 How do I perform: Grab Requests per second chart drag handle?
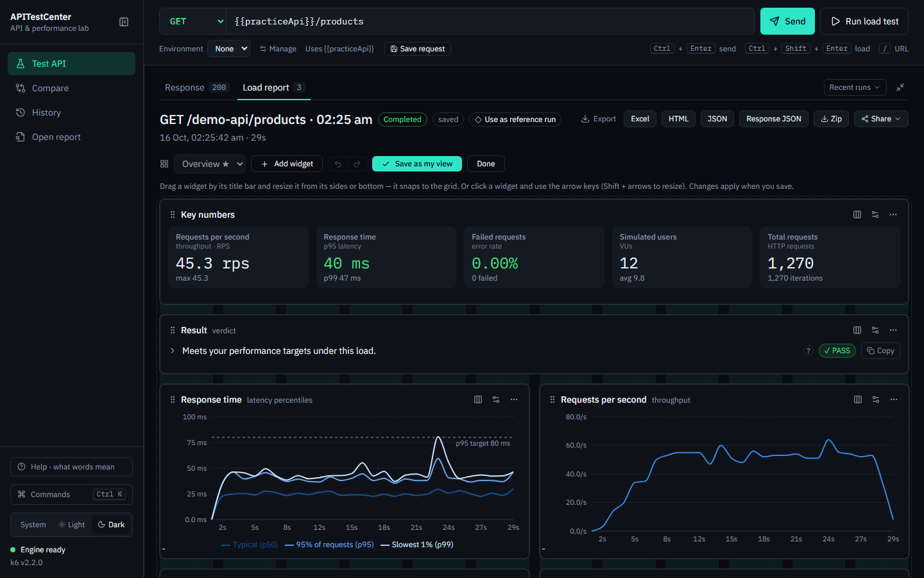[552, 399]
